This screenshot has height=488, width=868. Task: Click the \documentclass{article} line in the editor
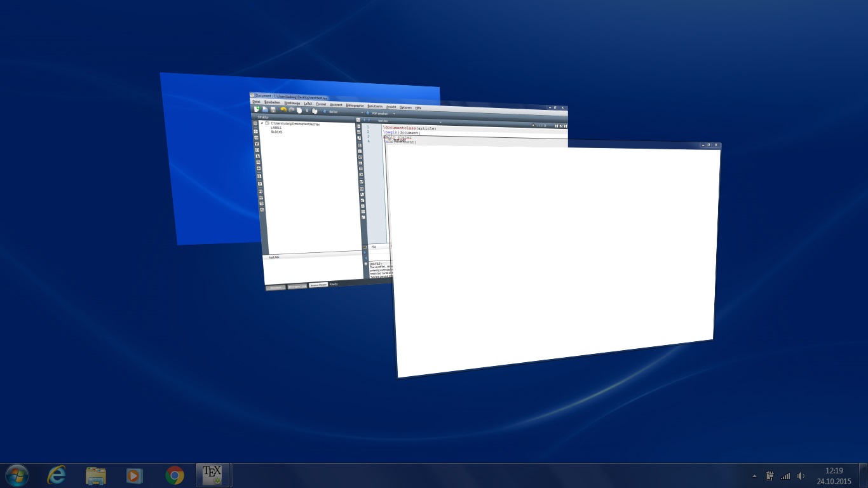tap(410, 128)
